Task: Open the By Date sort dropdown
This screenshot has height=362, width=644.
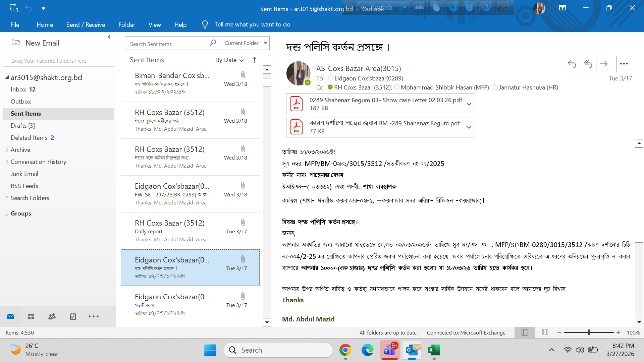Action: (x=230, y=60)
